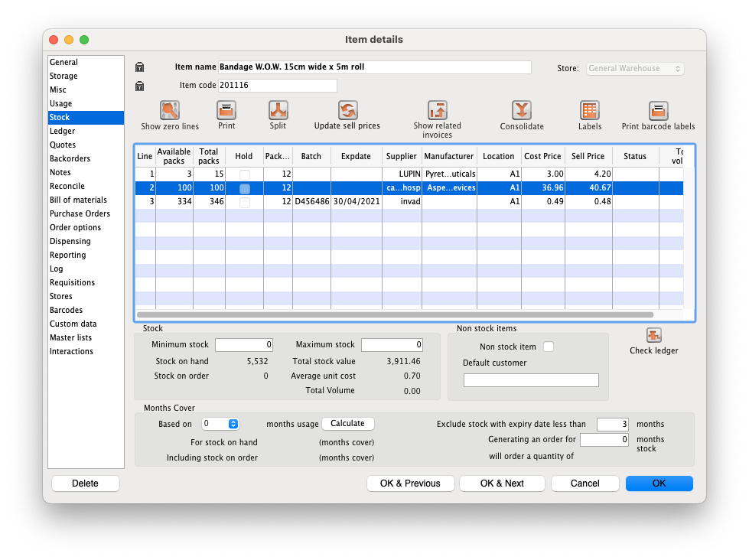Screen dimensions: 749x560
Task: Select Ledger in the sidebar list
Action: [x=63, y=131]
